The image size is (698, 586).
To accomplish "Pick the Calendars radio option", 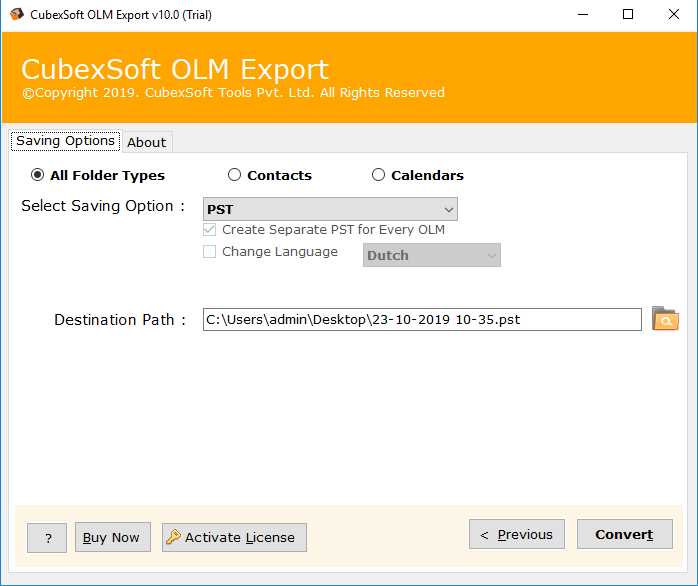I will point(379,175).
